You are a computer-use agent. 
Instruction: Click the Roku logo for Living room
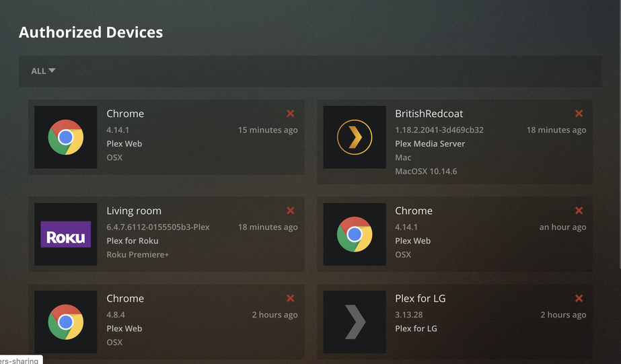coord(66,234)
